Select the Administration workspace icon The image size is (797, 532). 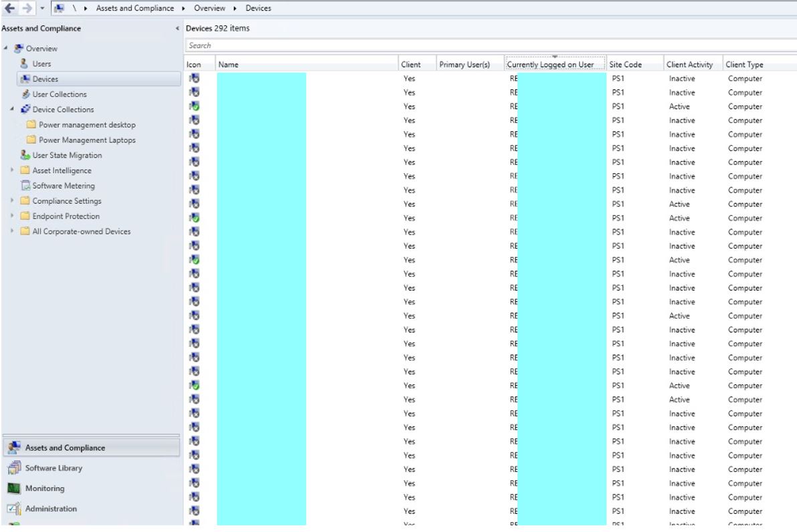point(12,509)
